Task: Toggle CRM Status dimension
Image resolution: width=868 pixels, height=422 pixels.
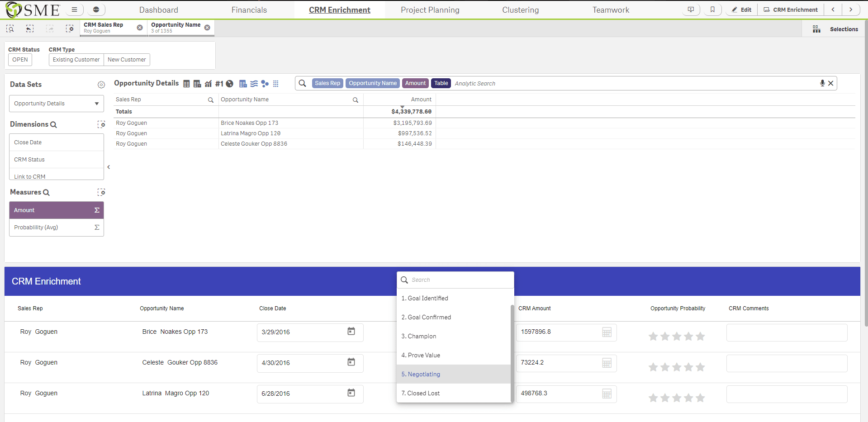Action: [x=57, y=160]
